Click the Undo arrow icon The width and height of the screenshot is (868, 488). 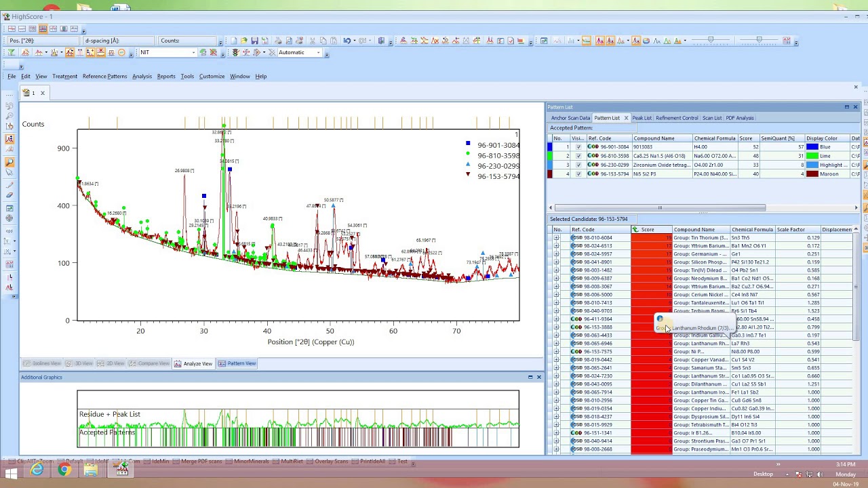point(347,41)
